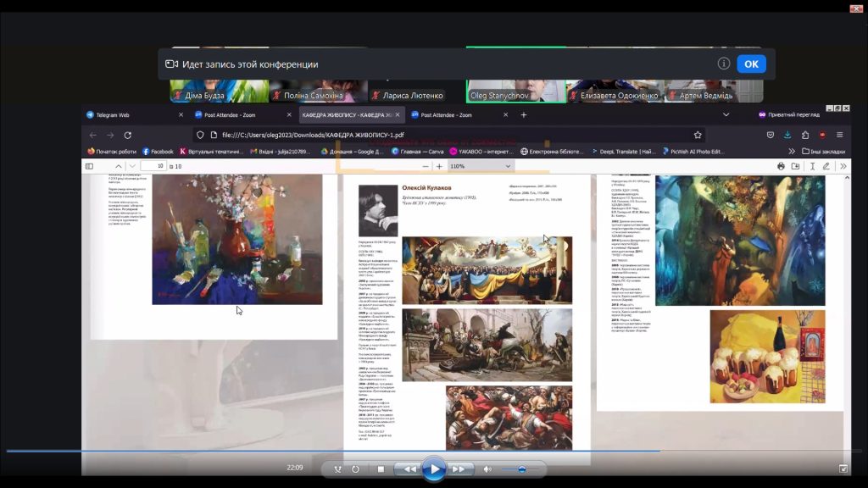Click the PDF page number field
The image size is (868, 488).
tap(153, 166)
